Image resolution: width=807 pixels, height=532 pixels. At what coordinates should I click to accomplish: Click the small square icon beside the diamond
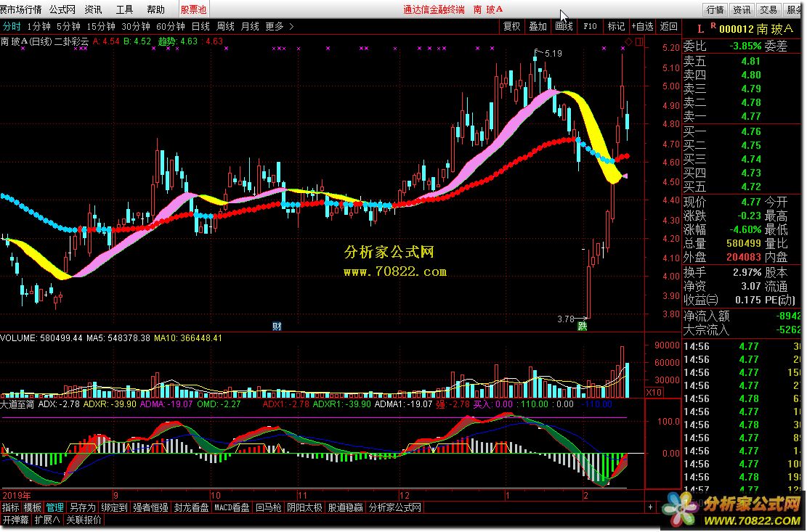[639, 41]
